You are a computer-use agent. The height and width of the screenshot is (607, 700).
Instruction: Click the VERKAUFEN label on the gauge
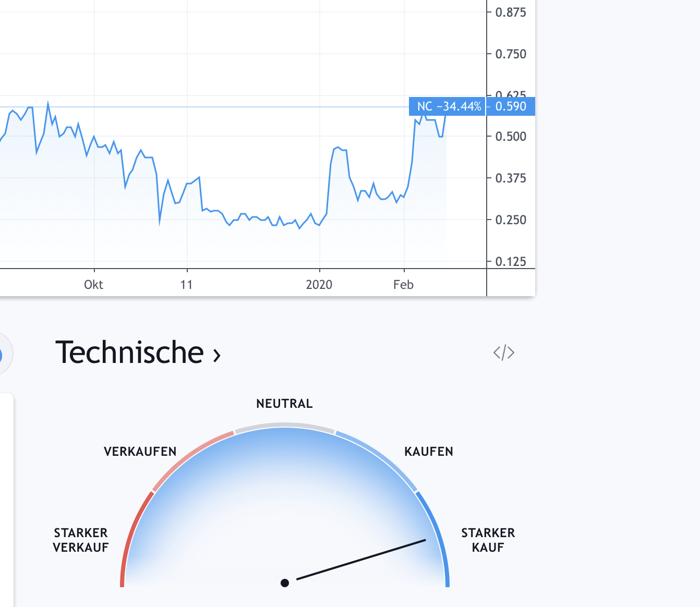(x=140, y=451)
